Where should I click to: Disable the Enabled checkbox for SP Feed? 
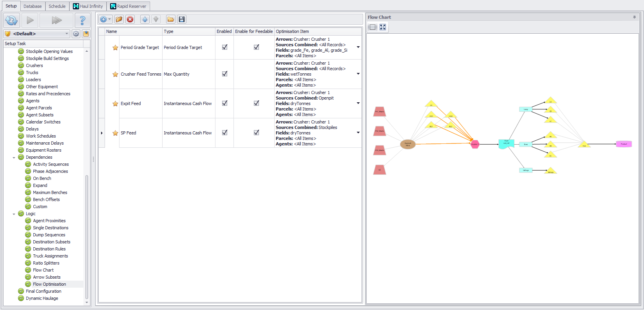click(x=224, y=132)
